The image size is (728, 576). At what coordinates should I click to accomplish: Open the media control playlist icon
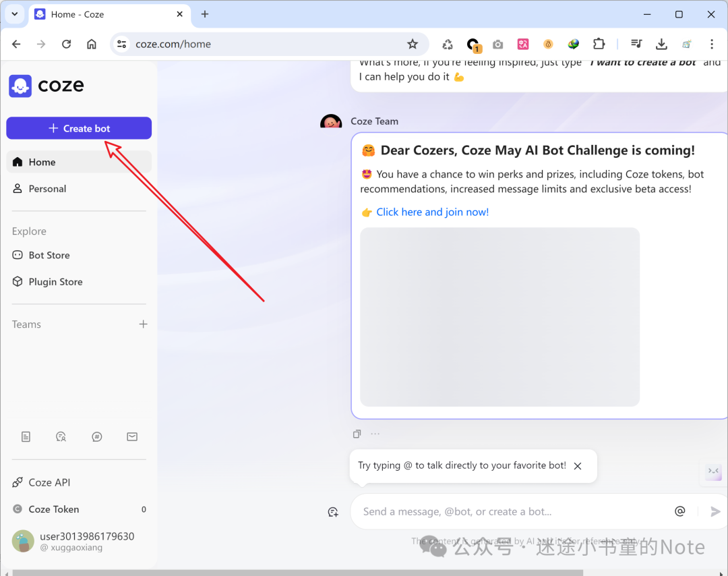tap(636, 44)
